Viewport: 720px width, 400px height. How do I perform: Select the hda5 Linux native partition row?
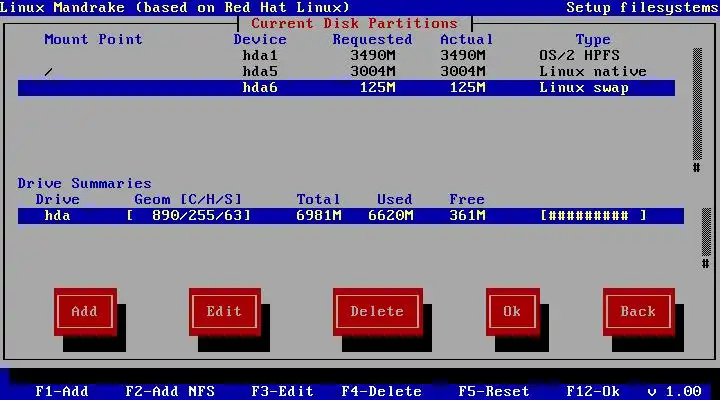pos(346,72)
